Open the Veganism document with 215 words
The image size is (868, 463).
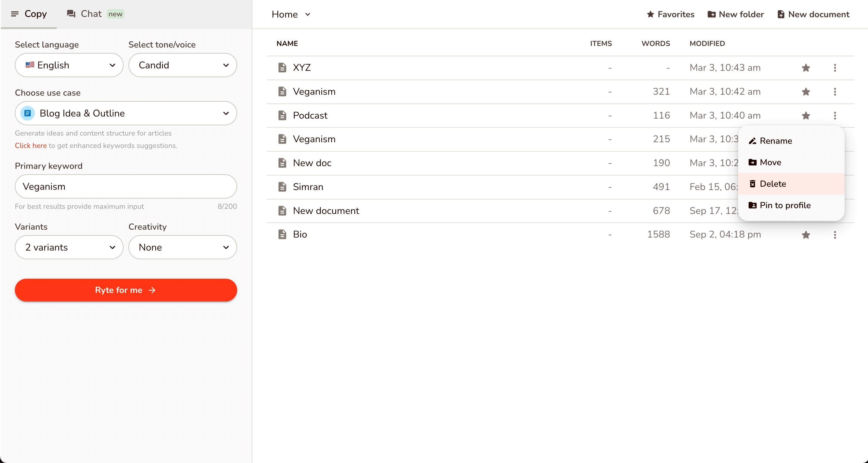[x=314, y=139]
